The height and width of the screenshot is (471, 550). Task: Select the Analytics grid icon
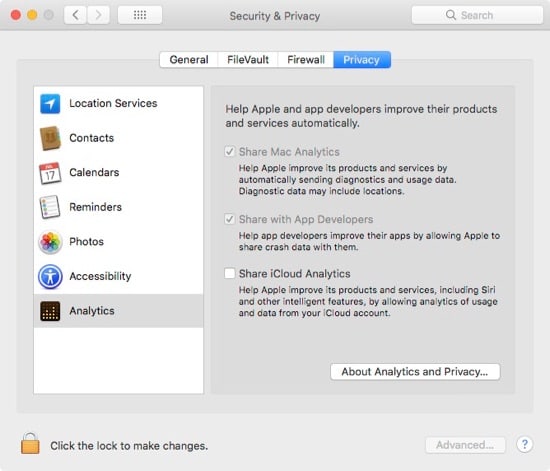click(x=50, y=311)
